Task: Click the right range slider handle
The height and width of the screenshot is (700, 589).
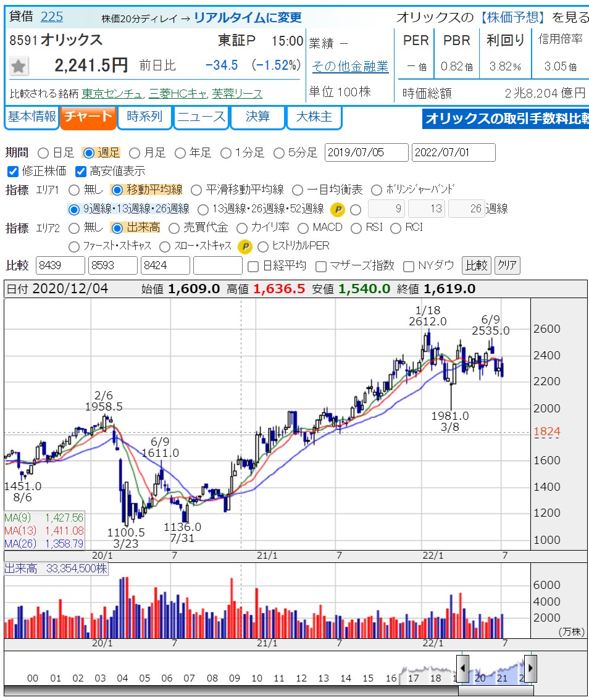Action: click(530, 668)
